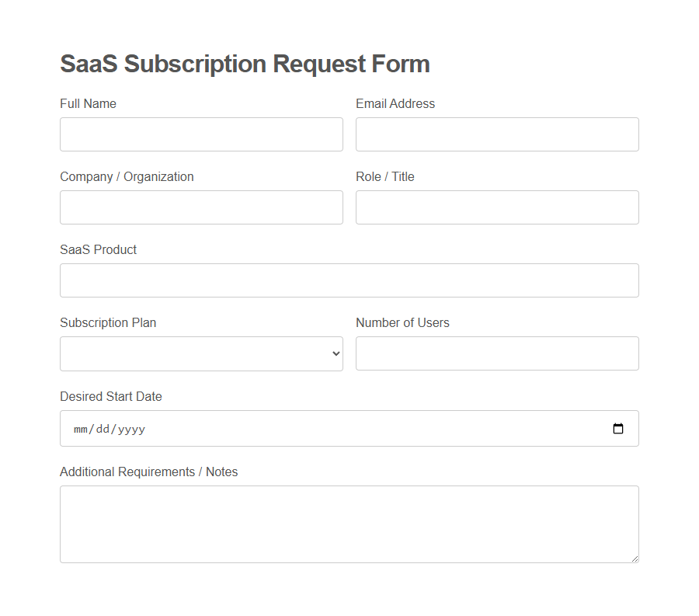Click the Number of Users field

pyautogui.click(x=496, y=353)
